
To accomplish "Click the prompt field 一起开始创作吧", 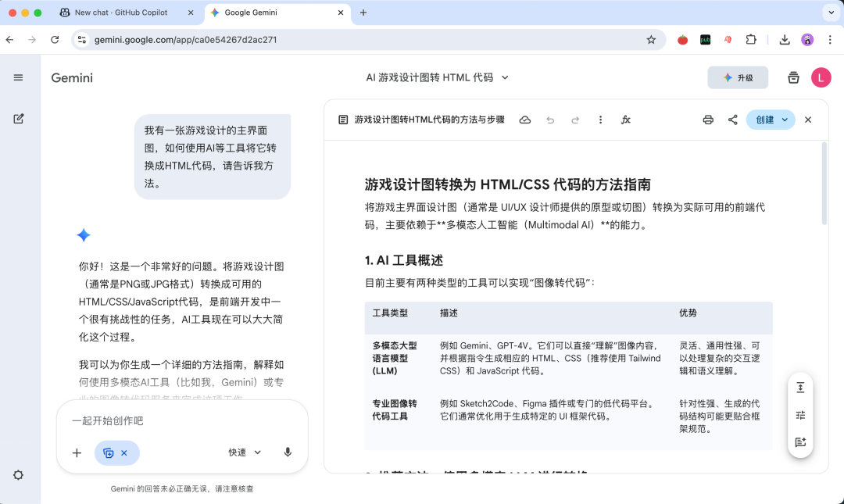I will pyautogui.click(x=182, y=420).
